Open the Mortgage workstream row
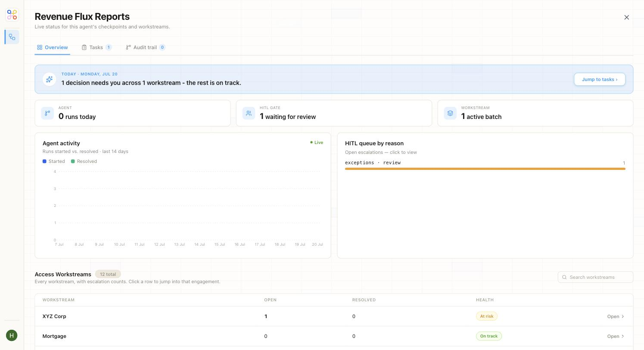This screenshot has height=350, width=644. 334,336
